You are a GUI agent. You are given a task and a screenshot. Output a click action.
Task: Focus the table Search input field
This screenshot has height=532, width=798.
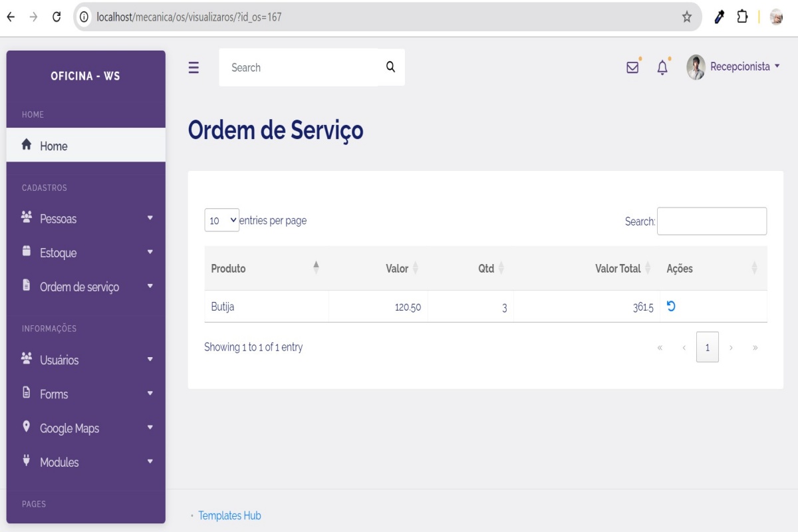tap(712, 221)
